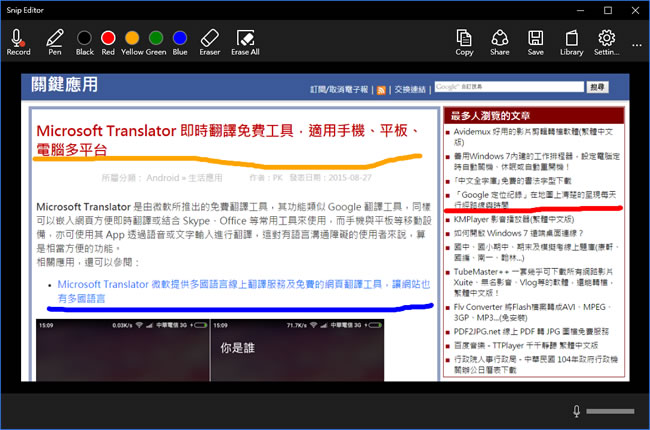Copy the snip to clipboard
The height and width of the screenshot is (430, 650).
464,42
